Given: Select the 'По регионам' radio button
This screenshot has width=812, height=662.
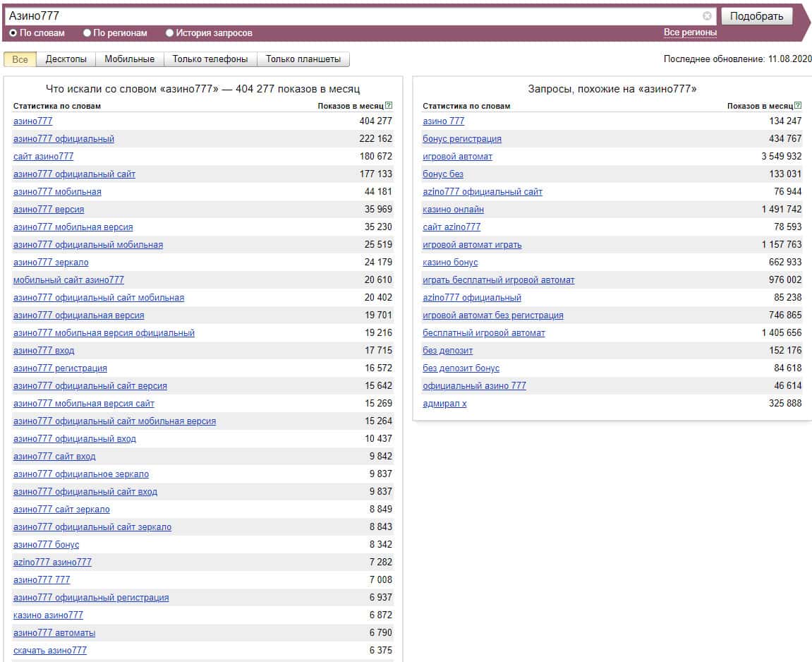Looking at the screenshot, I should pos(87,33).
